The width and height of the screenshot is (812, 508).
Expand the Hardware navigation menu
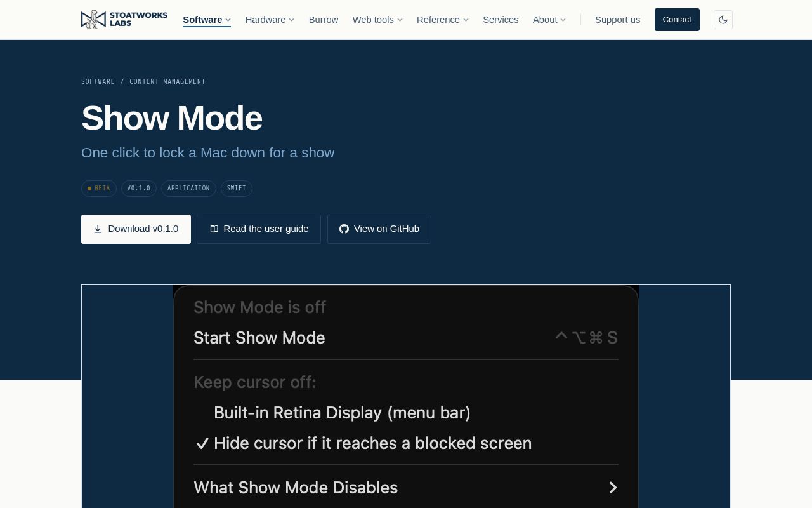coord(270,20)
